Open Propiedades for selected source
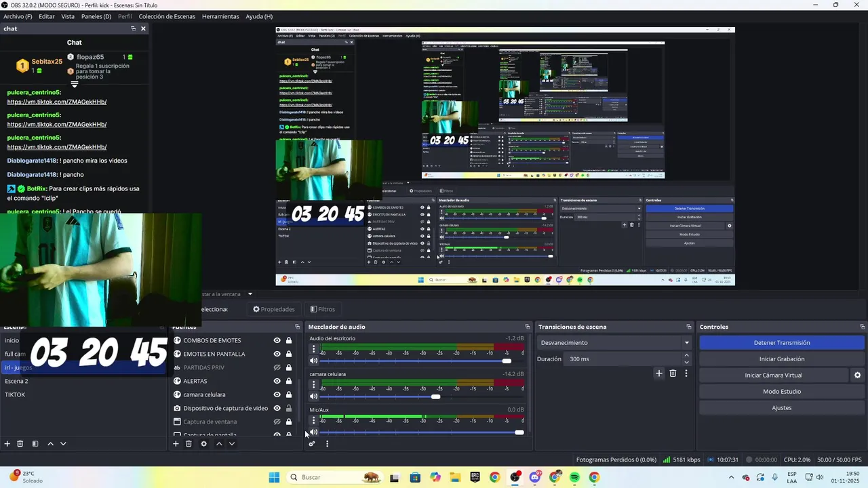Viewport: 868px width, 488px height. click(x=274, y=309)
